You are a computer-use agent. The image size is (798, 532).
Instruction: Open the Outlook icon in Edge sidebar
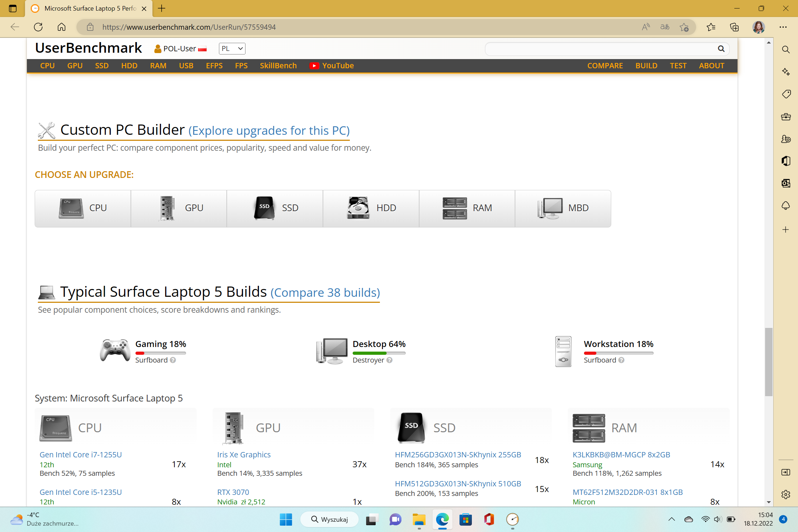(786, 183)
